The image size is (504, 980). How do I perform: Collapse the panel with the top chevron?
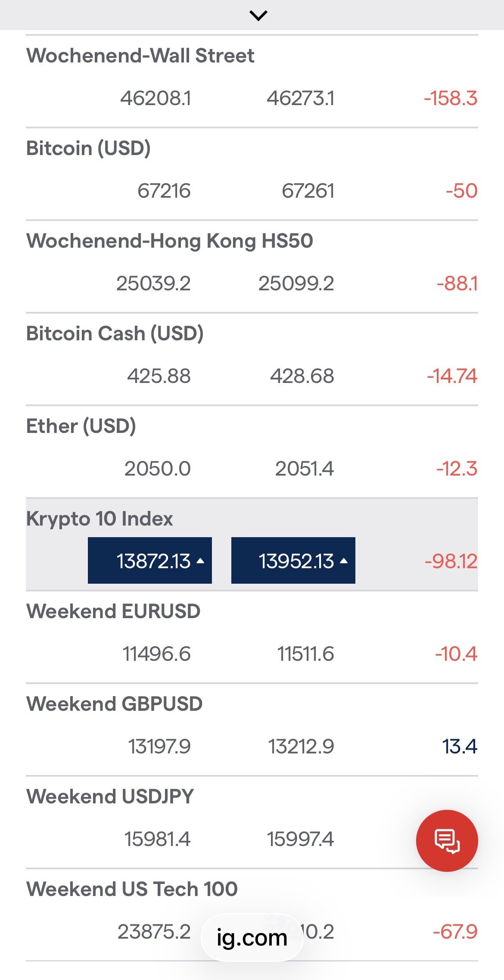(x=258, y=16)
